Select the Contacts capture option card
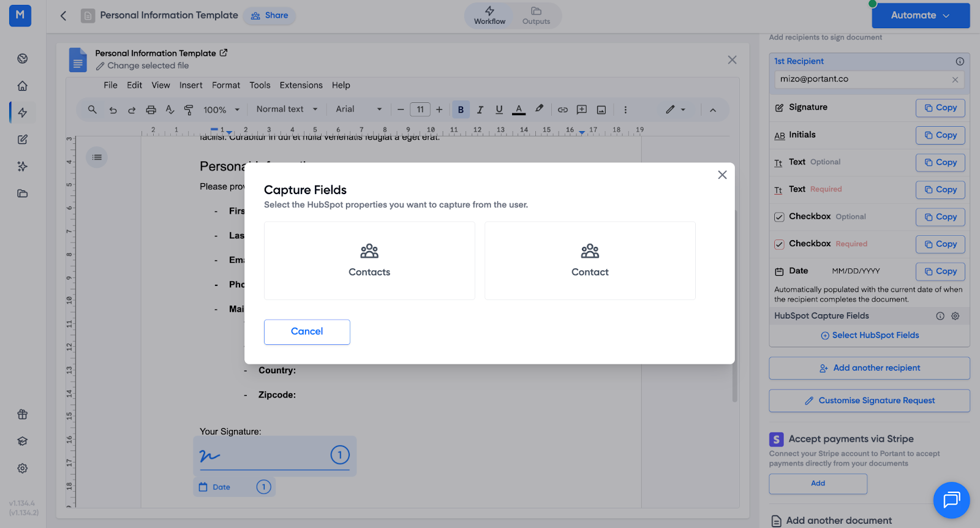980x528 pixels. [369, 260]
